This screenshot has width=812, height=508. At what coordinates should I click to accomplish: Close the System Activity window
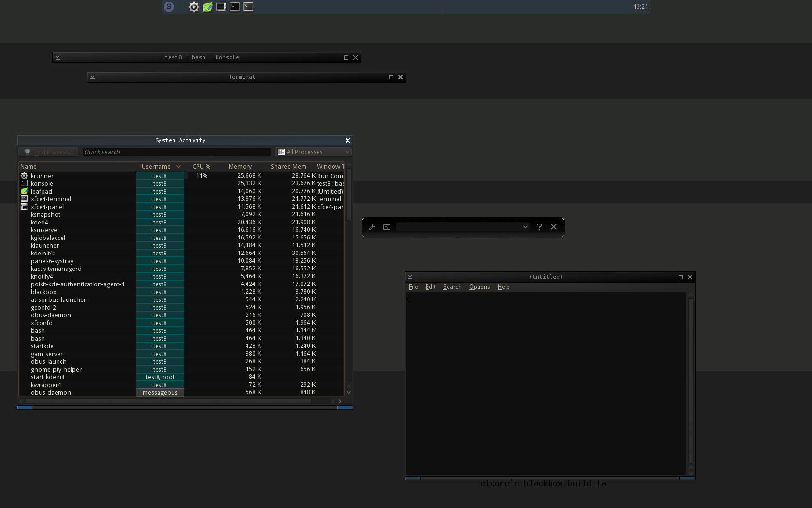(348, 140)
